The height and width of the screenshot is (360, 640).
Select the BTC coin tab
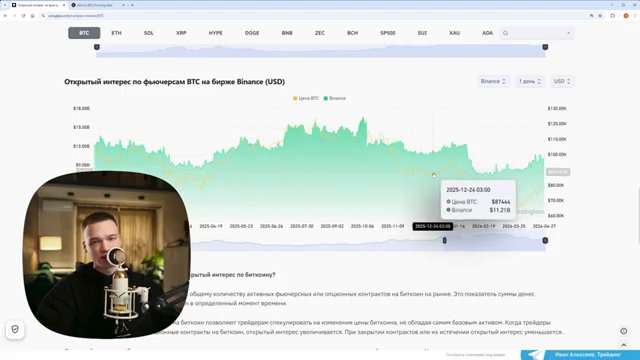tap(84, 33)
